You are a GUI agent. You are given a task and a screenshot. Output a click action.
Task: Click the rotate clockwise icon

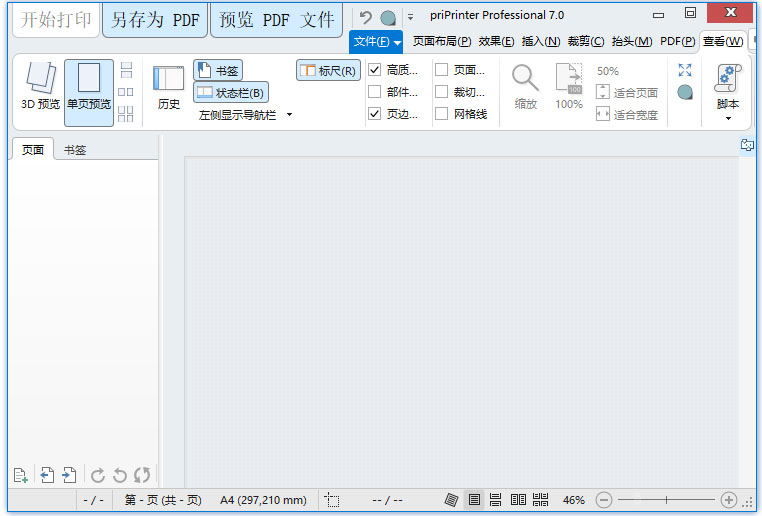(98, 475)
